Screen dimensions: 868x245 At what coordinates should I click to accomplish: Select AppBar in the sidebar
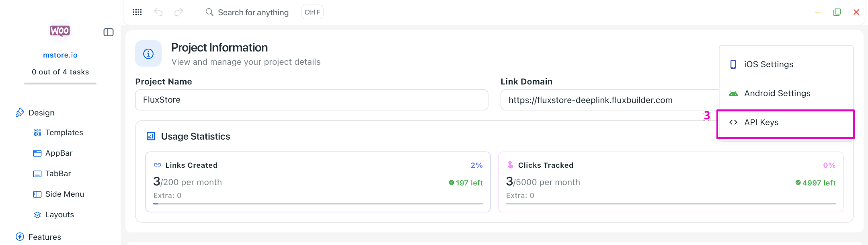59,153
